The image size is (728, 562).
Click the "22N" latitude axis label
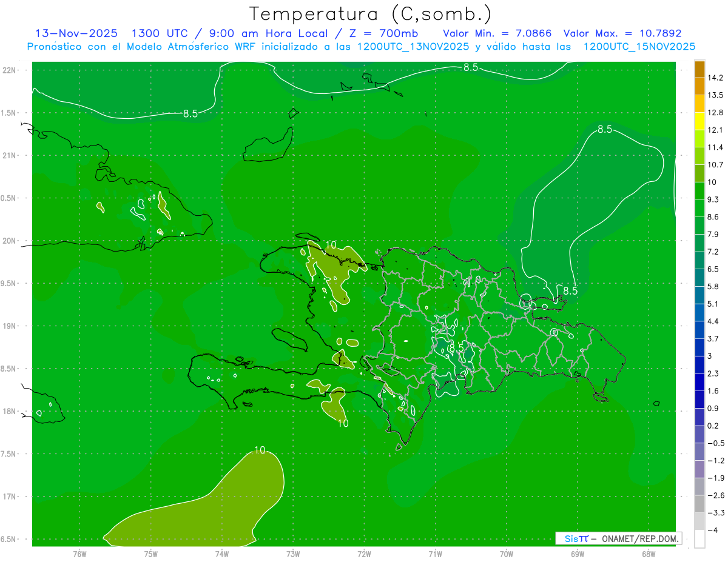pyautogui.click(x=9, y=70)
